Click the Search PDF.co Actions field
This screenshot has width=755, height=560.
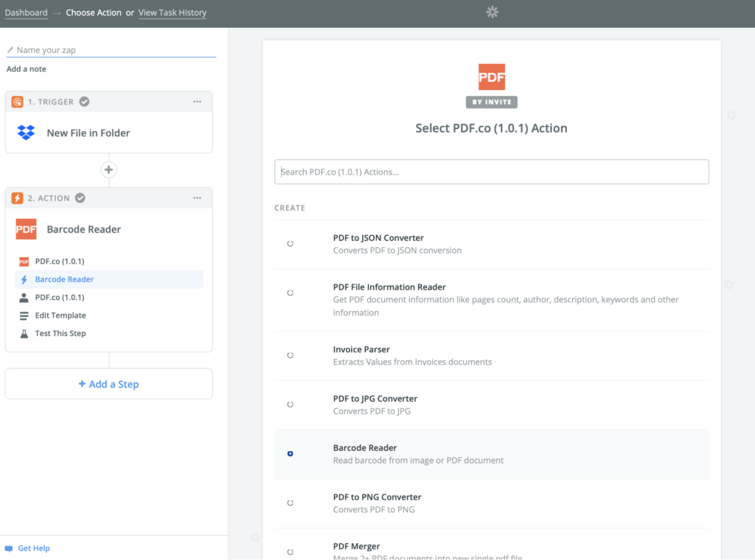point(492,172)
